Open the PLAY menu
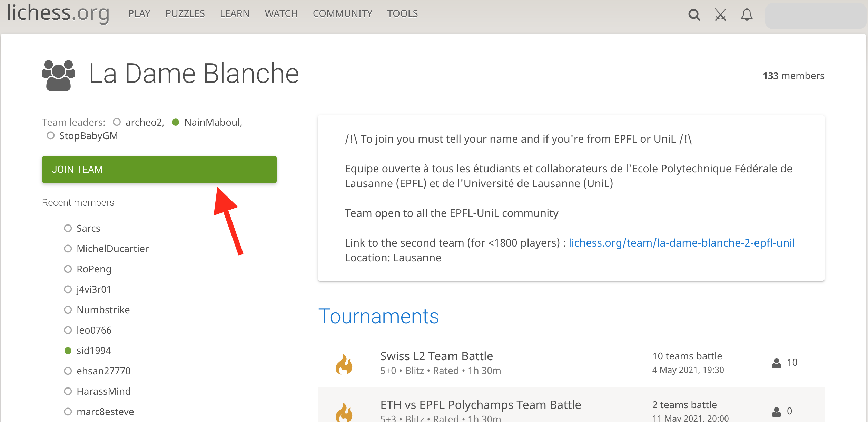This screenshot has width=868, height=422. coord(139,13)
